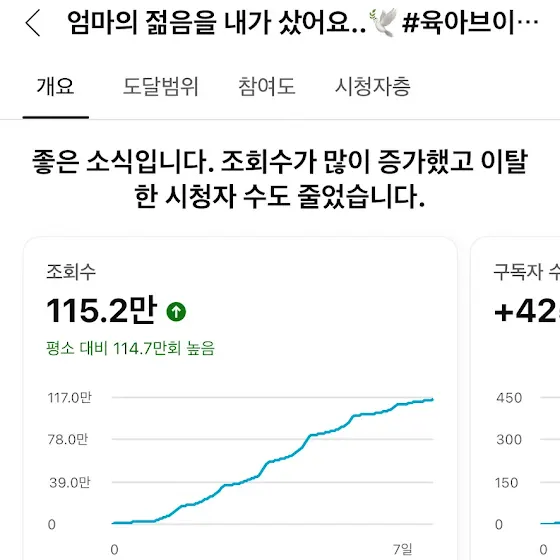Viewport: 560px width, 560px height.
Task: Click the 7일 label on the x-axis
Action: point(402,549)
